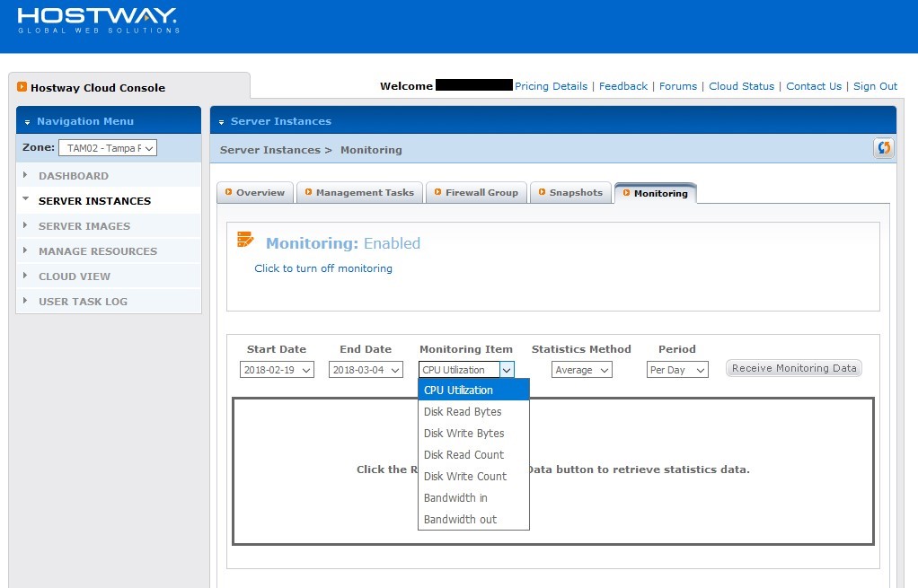Open the Forums link
This screenshot has height=588, width=918.
click(x=678, y=86)
